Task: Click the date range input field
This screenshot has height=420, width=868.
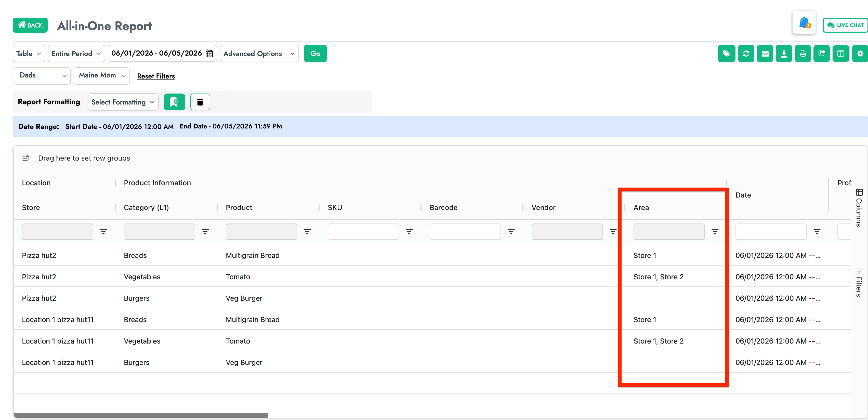Action: 162,54
